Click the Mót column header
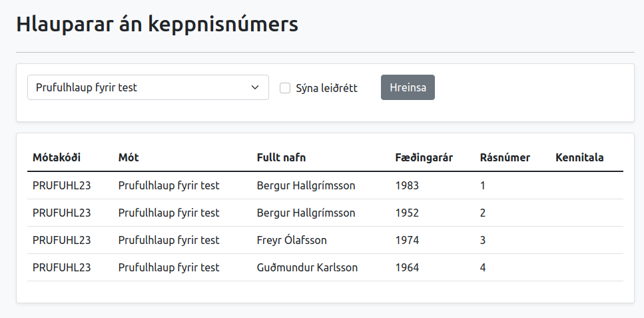Image resolution: width=644 pixels, height=318 pixels. coord(129,157)
